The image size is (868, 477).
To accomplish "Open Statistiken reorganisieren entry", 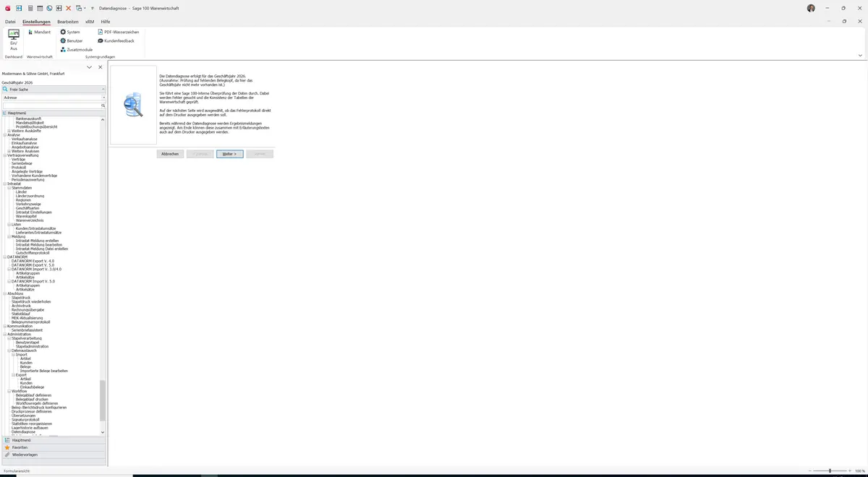I will (32, 424).
